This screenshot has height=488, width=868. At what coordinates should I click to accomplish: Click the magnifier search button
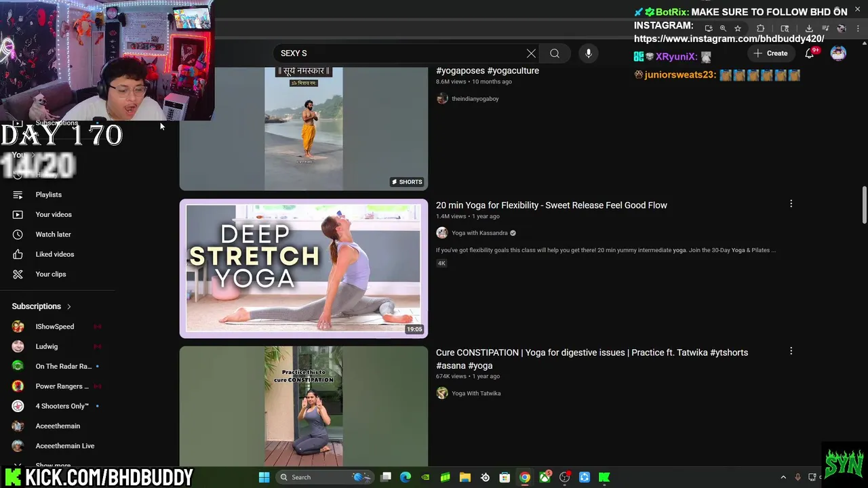point(555,54)
